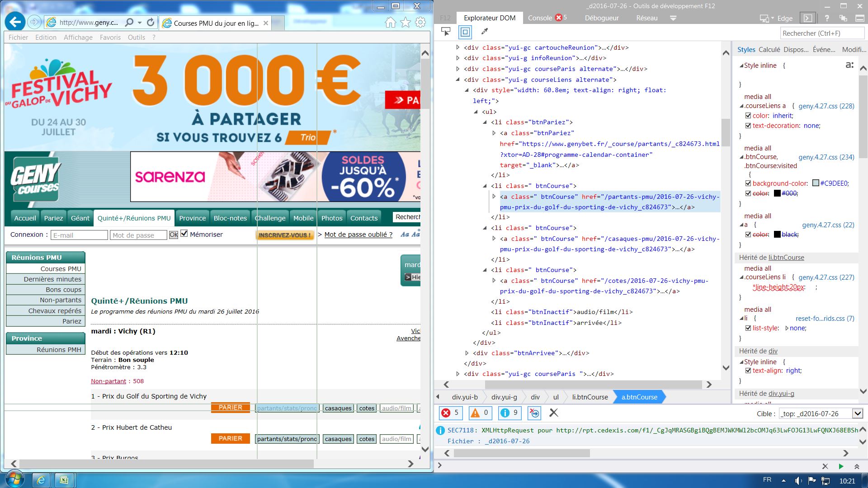
Task: Open the Affichage browser menu
Action: click(77, 38)
